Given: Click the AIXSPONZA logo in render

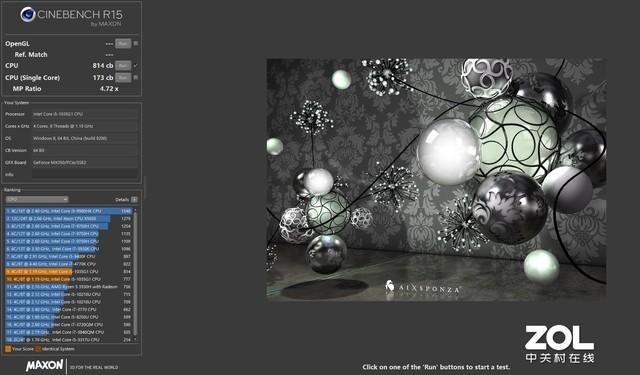Looking at the screenshot, I should [x=423, y=287].
